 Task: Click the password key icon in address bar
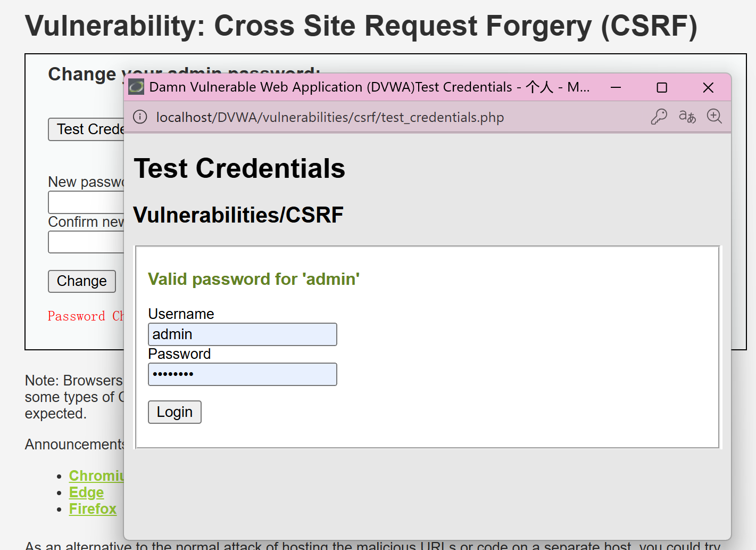tap(659, 117)
